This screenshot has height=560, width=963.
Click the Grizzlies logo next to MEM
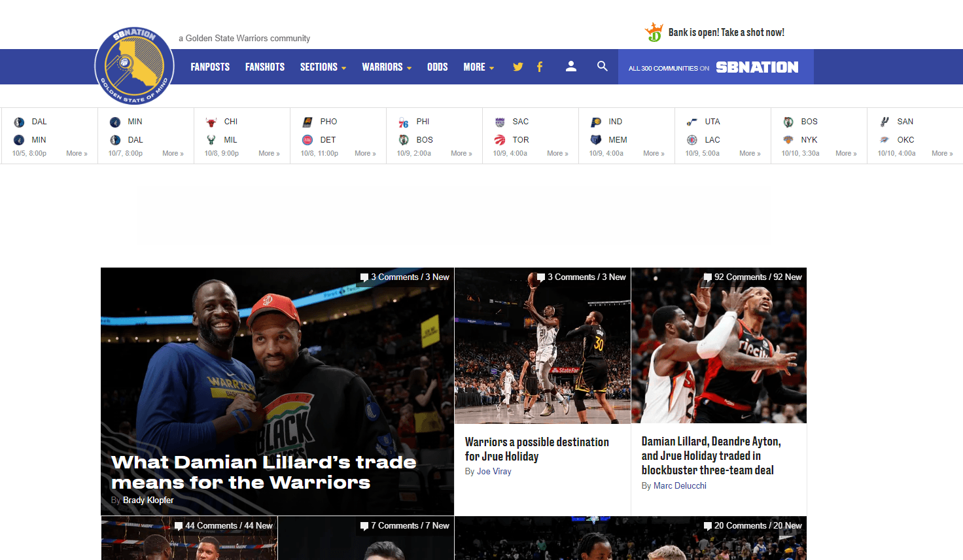point(595,140)
